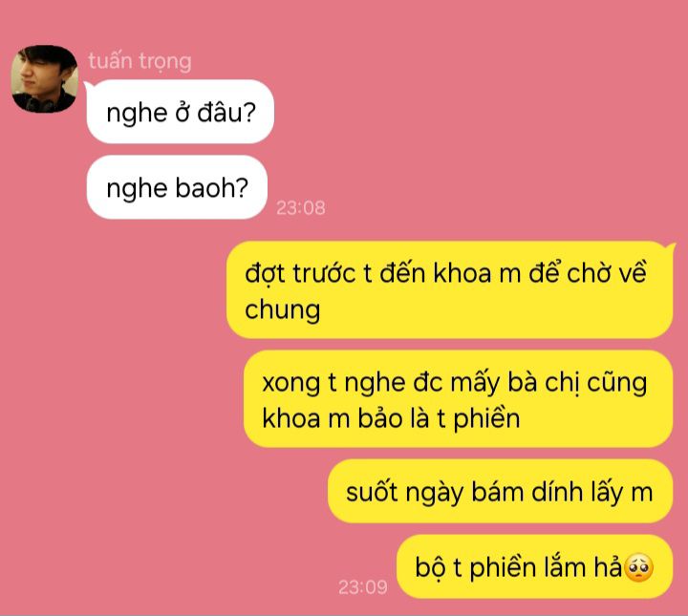Tap the 23:08 timestamp
The height and width of the screenshot is (616, 688).
[301, 208]
